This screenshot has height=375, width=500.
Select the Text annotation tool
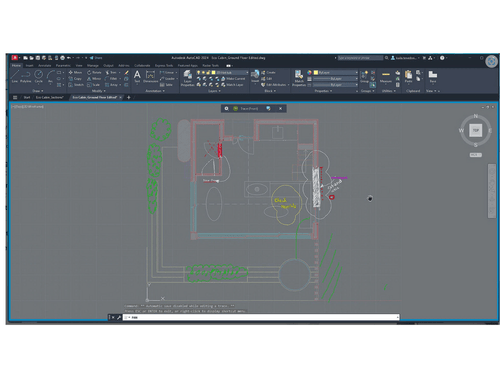[137, 76]
